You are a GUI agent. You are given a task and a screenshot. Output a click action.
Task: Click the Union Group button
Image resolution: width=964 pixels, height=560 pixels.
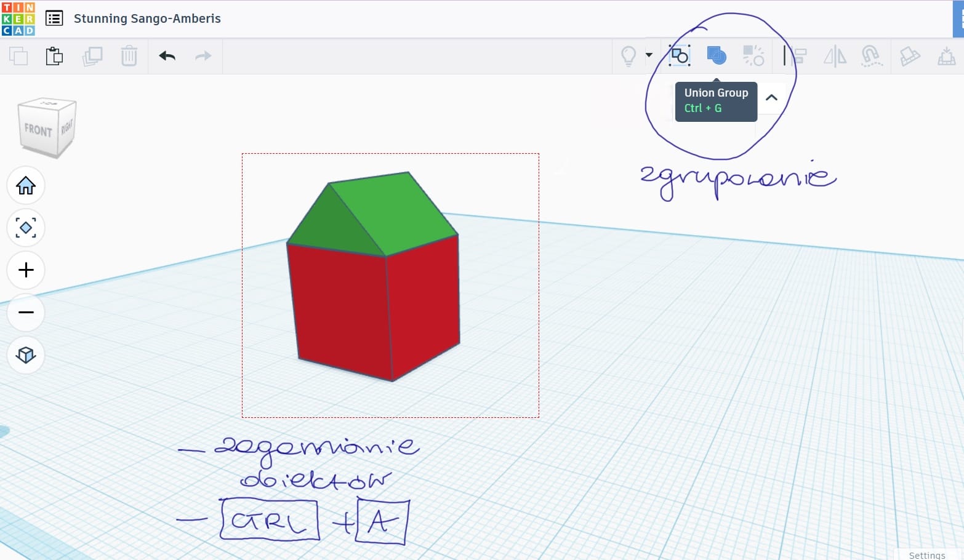(x=716, y=56)
